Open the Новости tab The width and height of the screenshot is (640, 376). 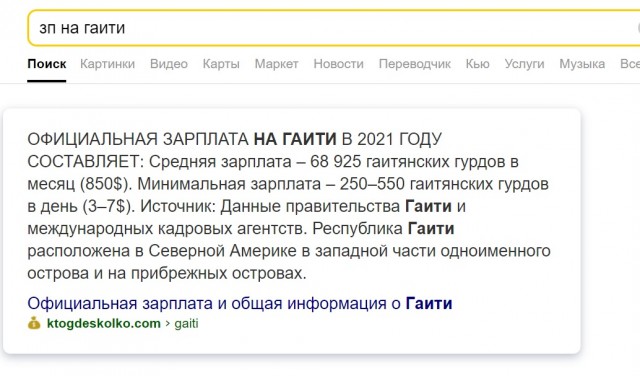[338, 64]
